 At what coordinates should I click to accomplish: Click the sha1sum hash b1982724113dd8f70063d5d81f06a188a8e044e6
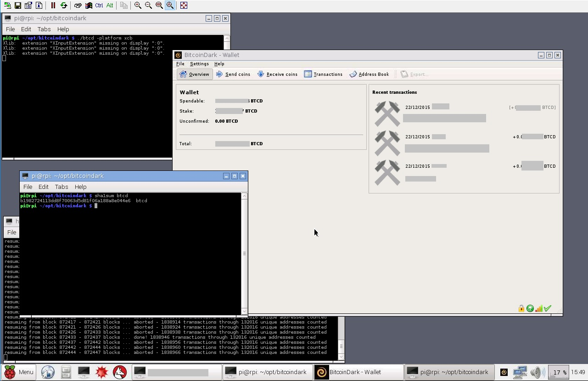click(x=75, y=201)
